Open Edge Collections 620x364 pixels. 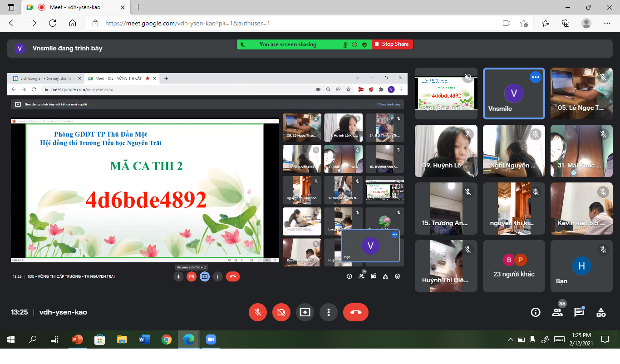(566, 23)
